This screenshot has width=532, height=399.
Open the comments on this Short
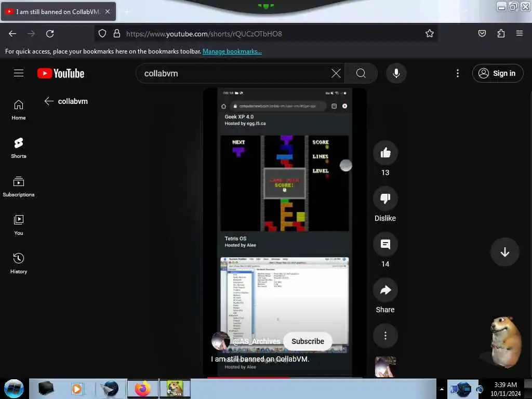coord(385,244)
